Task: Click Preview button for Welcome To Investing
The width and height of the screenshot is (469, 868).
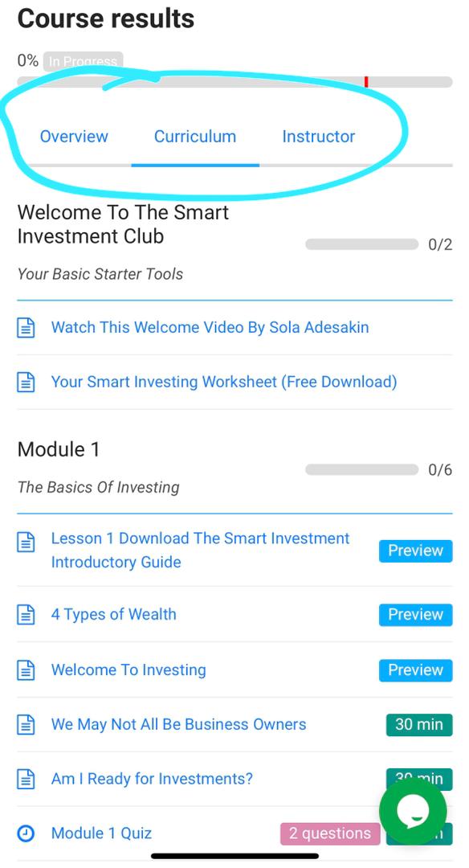Action: (x=415, y=669)
